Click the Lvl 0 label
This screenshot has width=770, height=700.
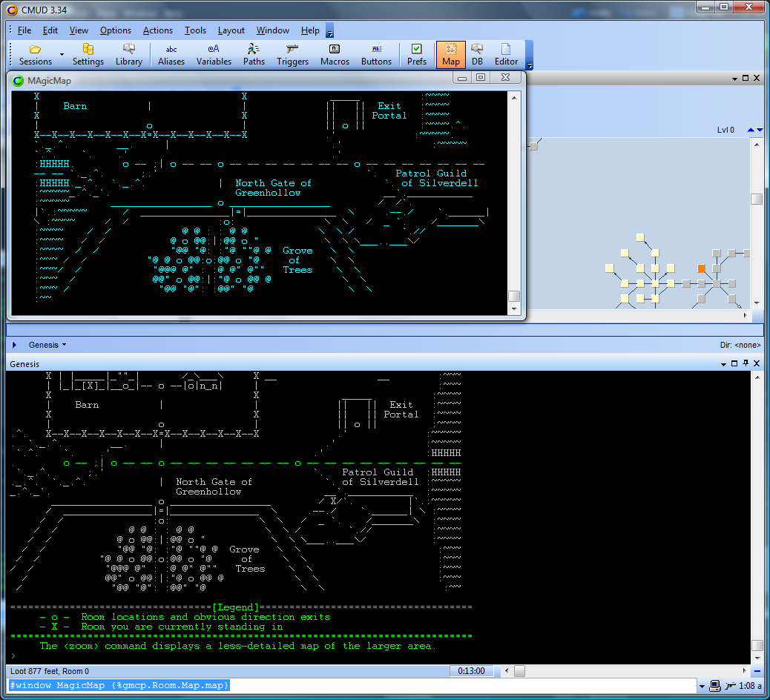(725, 130)
